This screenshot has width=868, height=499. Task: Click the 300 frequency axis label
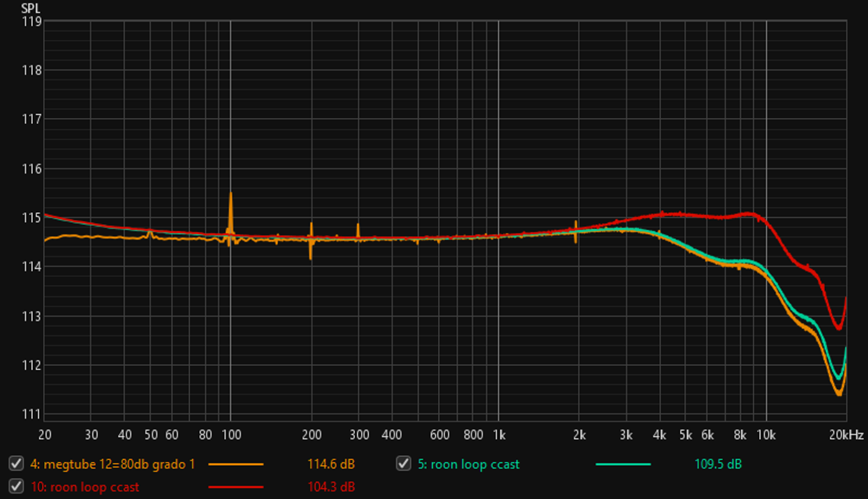click(359, 435)
